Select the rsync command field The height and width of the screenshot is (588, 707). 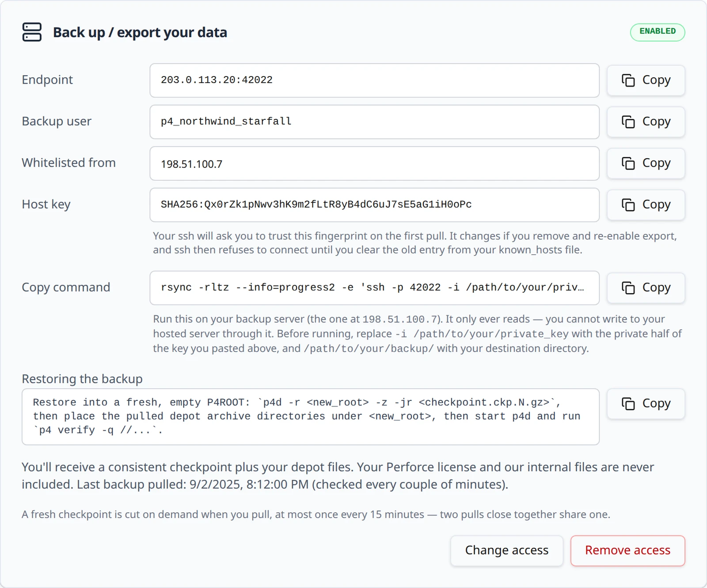click(374, 288)
